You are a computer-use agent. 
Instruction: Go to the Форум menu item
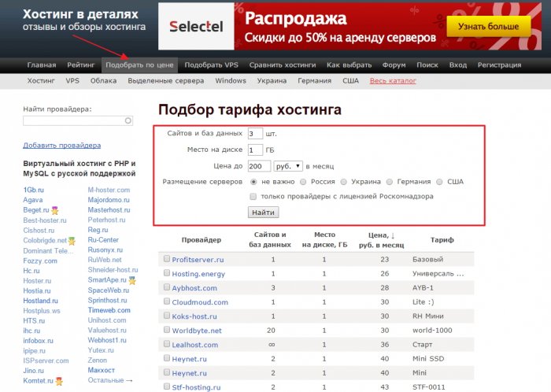tap(394, 65)
